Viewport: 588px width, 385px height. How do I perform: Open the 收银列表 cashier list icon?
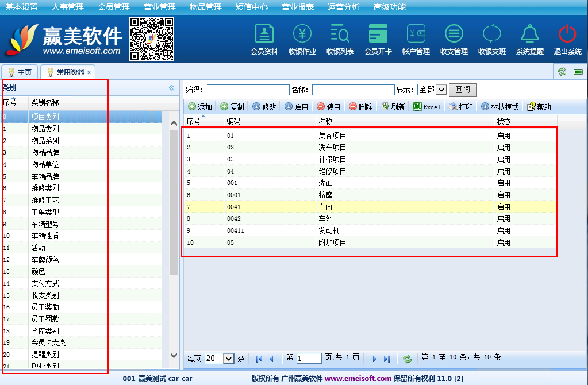[x=340, y=34]
